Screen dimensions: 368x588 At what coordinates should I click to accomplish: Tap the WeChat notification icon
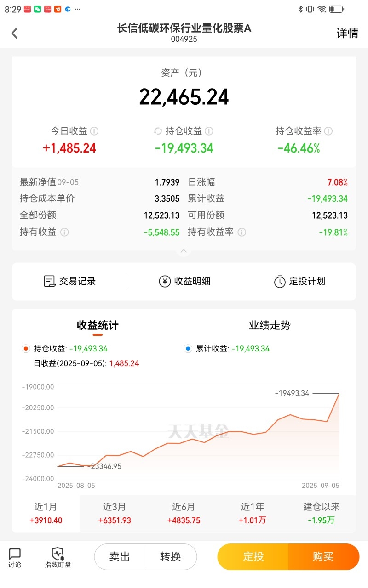point(37,9)
